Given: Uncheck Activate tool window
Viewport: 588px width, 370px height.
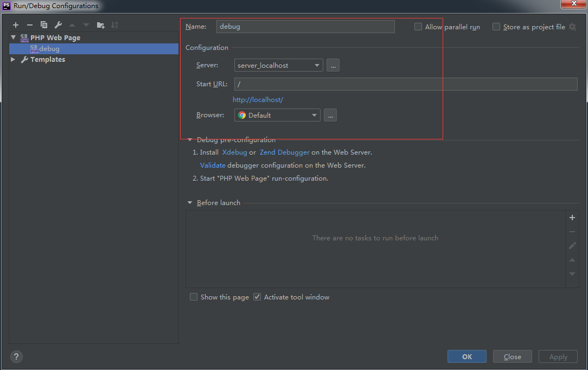Looking at the screenshot, I should pyautogui.click(x=257, y=297).
